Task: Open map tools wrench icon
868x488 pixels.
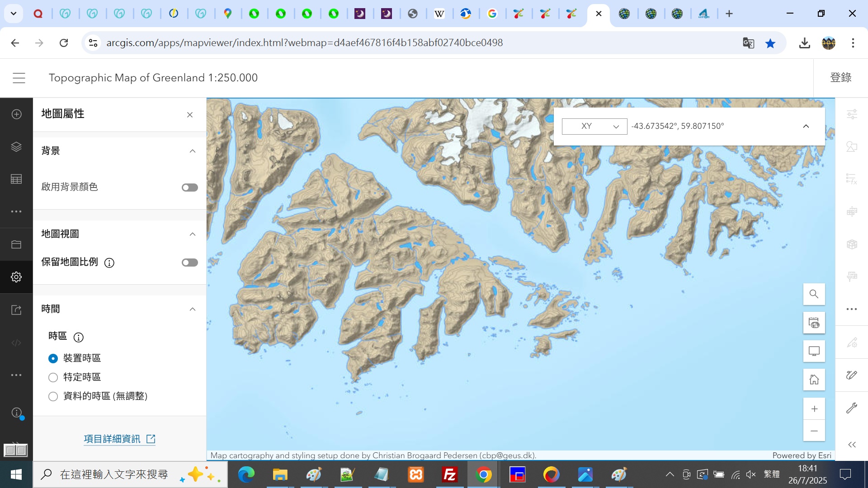Action: tap(852, 408)
